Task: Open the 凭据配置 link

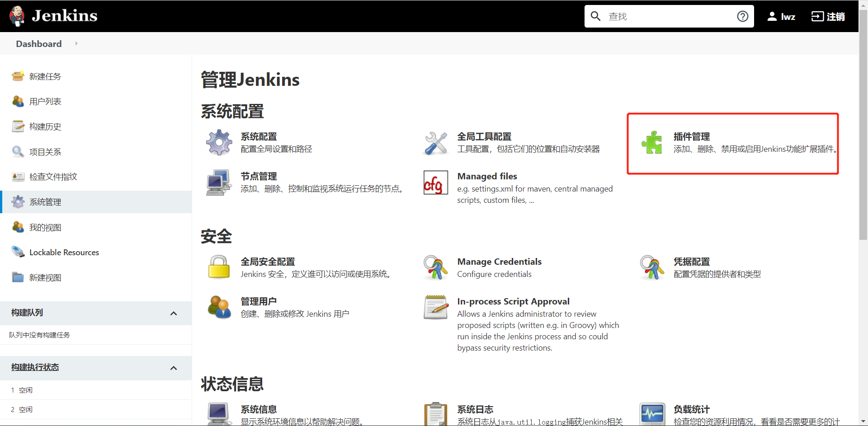Action: [x=692, y=262]
